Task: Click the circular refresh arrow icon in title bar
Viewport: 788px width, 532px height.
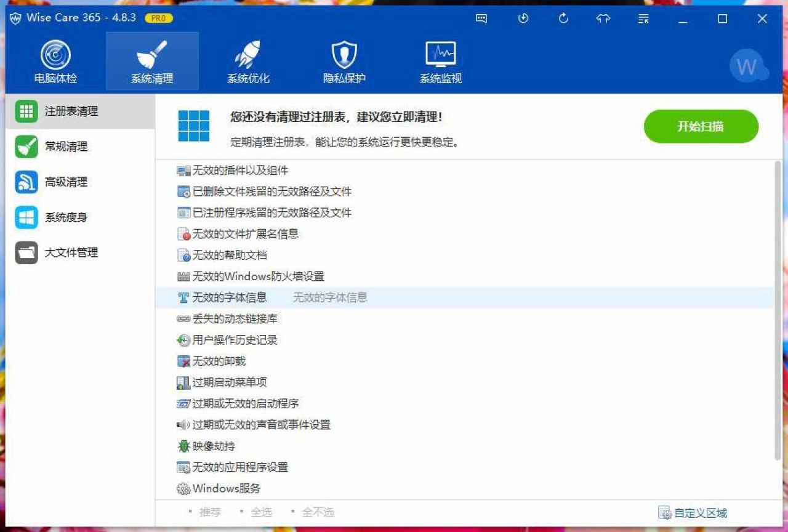Action: [563, 18]
